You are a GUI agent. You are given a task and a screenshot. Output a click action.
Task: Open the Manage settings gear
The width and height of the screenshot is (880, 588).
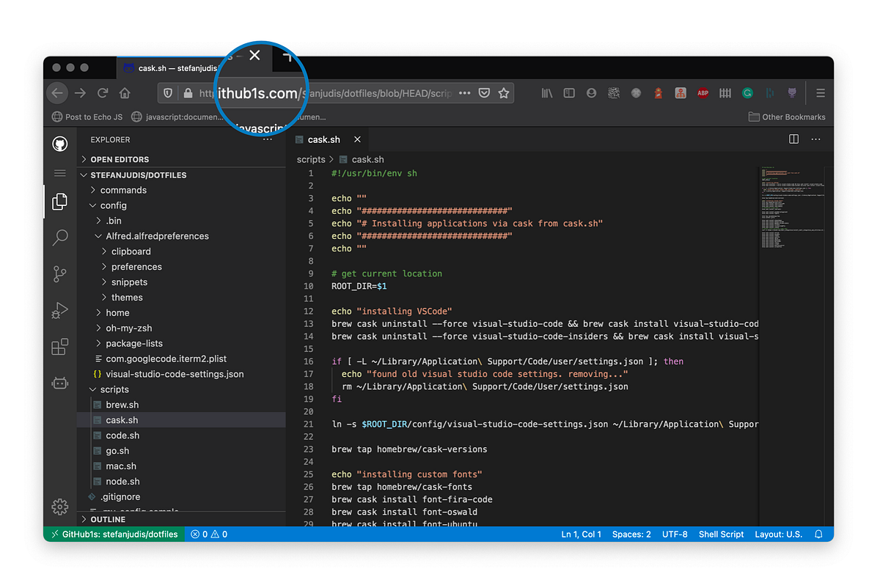click(59, 507)
